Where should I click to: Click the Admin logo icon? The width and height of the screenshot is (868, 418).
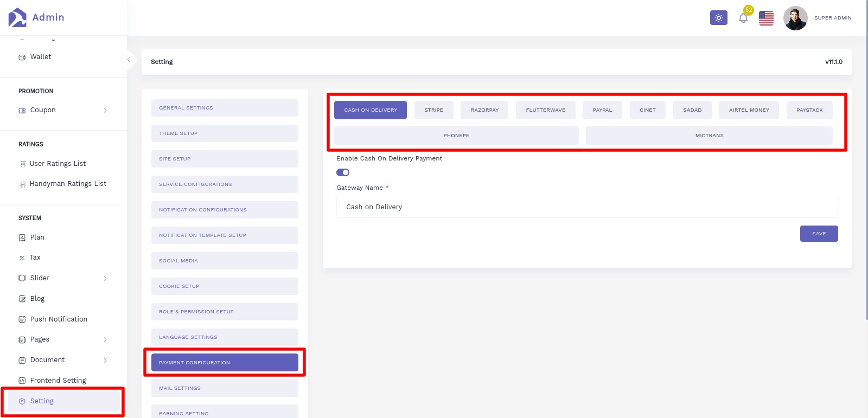tap(17, 17)
